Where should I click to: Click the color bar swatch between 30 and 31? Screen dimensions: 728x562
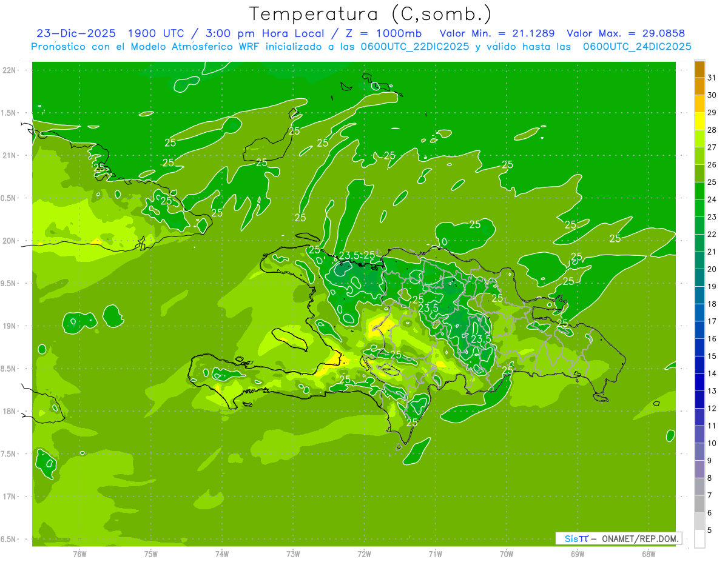click(700, 87)
